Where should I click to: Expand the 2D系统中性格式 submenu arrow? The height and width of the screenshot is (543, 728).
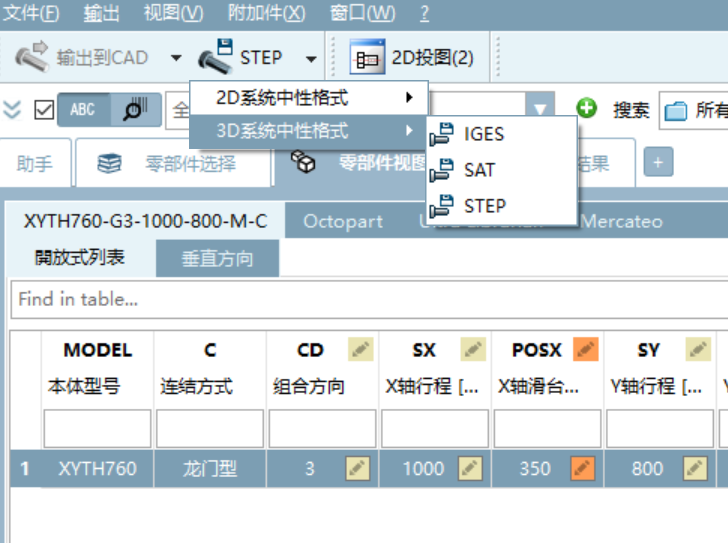(409, 97)
